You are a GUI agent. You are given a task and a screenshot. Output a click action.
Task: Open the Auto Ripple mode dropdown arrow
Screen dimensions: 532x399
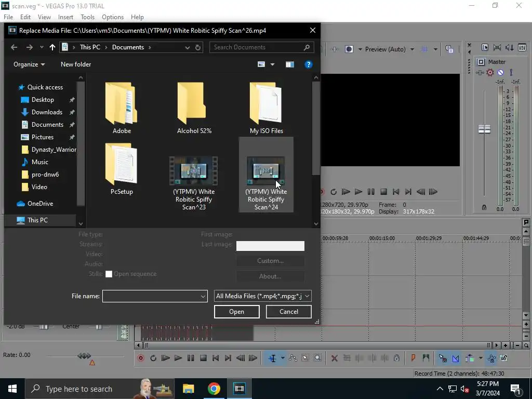coord(481,357)
